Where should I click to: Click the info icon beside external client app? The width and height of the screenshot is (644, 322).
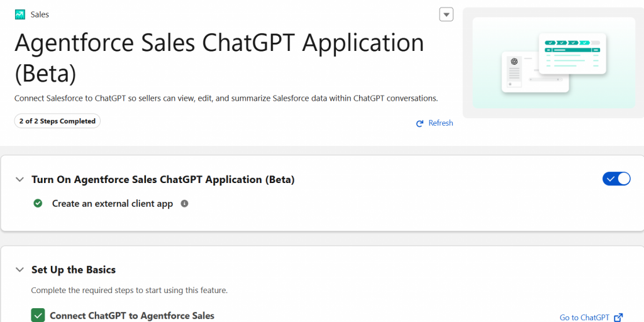click(184, 204)
